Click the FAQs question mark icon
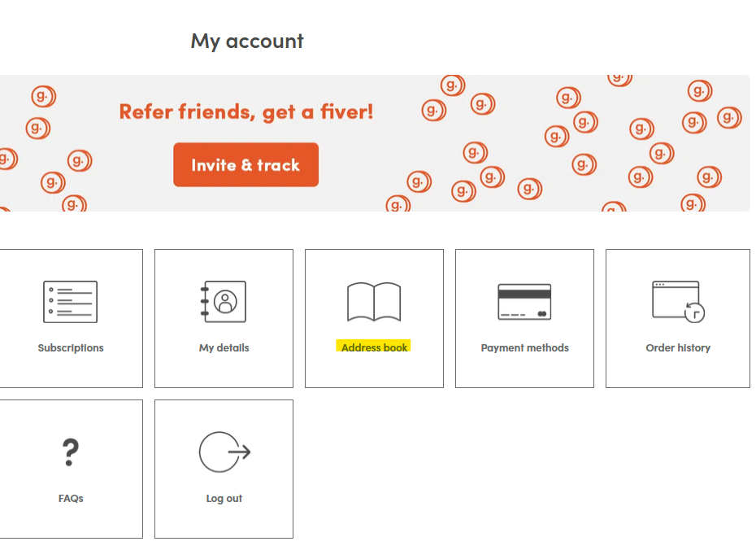 coord(71,452)
